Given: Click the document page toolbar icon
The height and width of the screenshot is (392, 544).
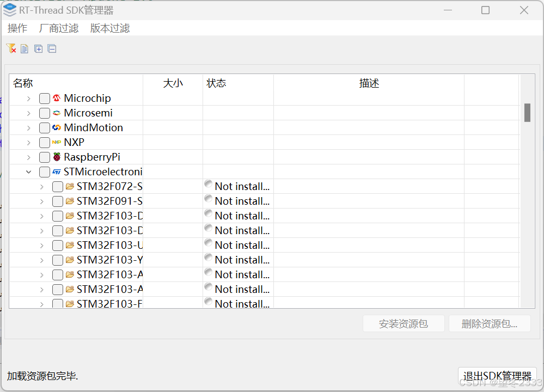Looking at the screenshot, I should click(25, 49).
